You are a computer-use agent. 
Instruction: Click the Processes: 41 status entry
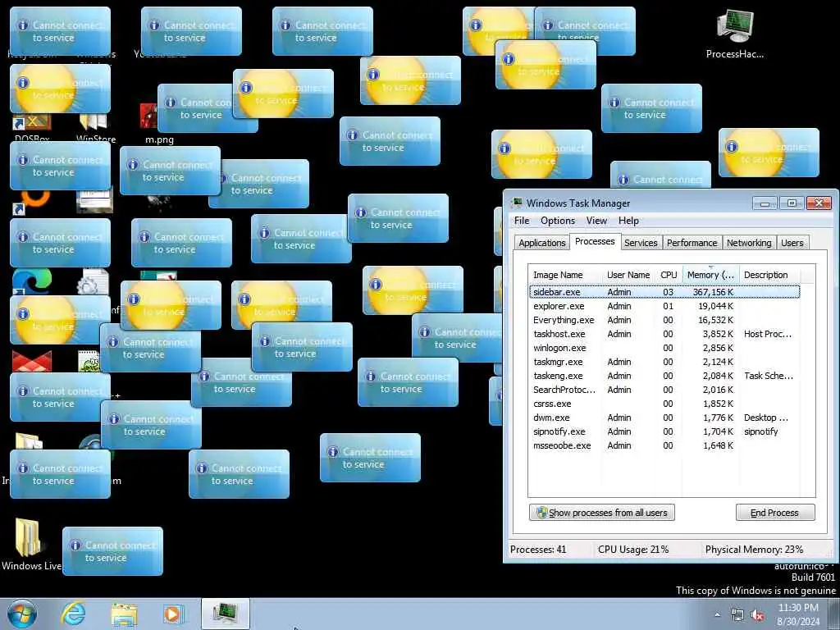(x=538, y=549)
